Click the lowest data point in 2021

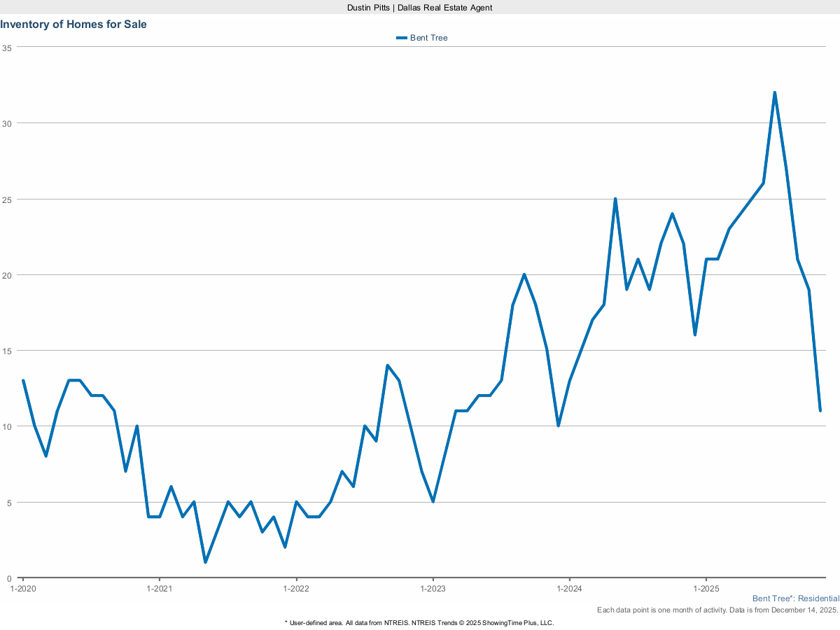[205, 562]
